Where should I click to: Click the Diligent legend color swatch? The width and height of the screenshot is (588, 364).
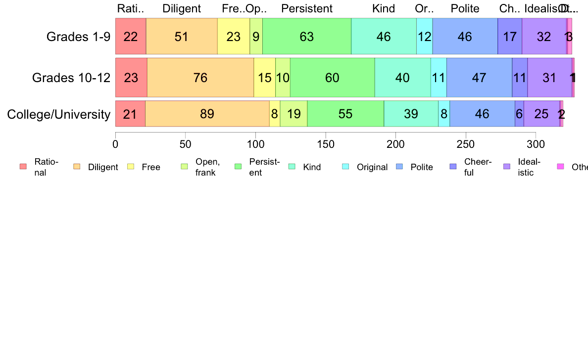click(x=76, y=167)
